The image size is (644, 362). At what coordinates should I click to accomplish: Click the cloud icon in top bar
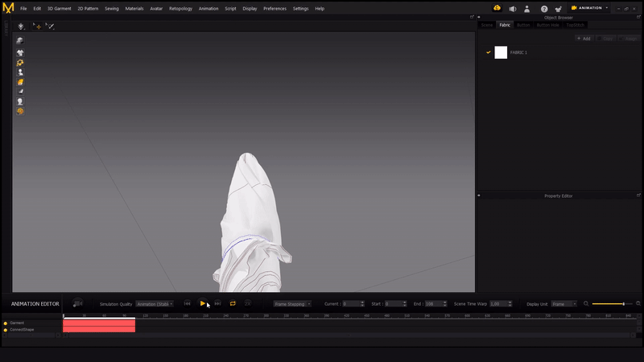(x=497, y=8)
